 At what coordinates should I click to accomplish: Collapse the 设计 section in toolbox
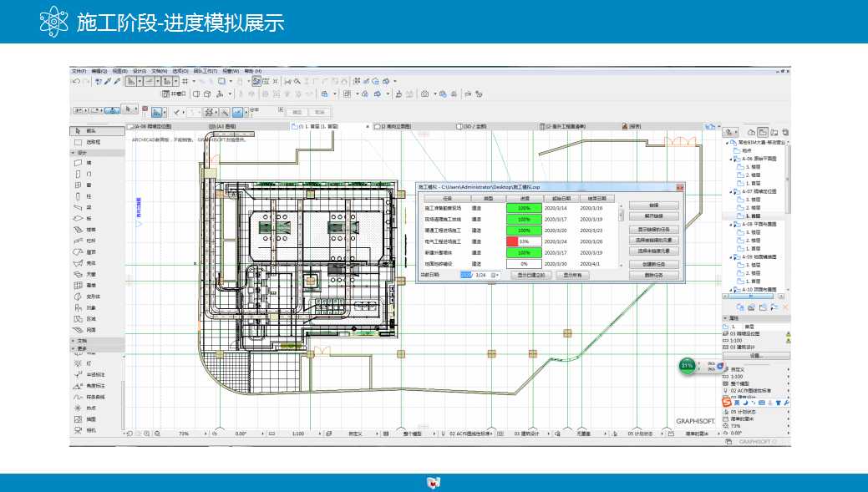tap(74, 153)
